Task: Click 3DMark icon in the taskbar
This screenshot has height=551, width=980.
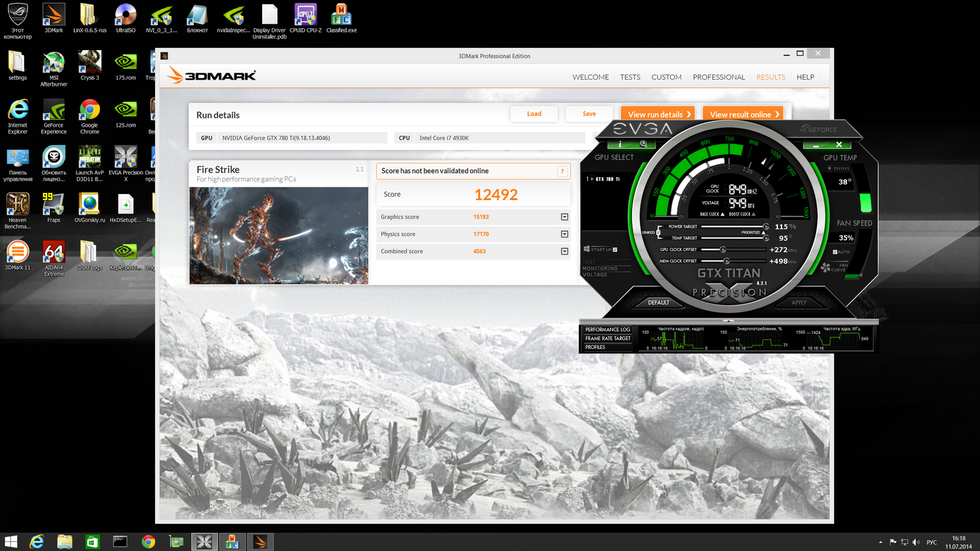Action: tap(260, 542)
